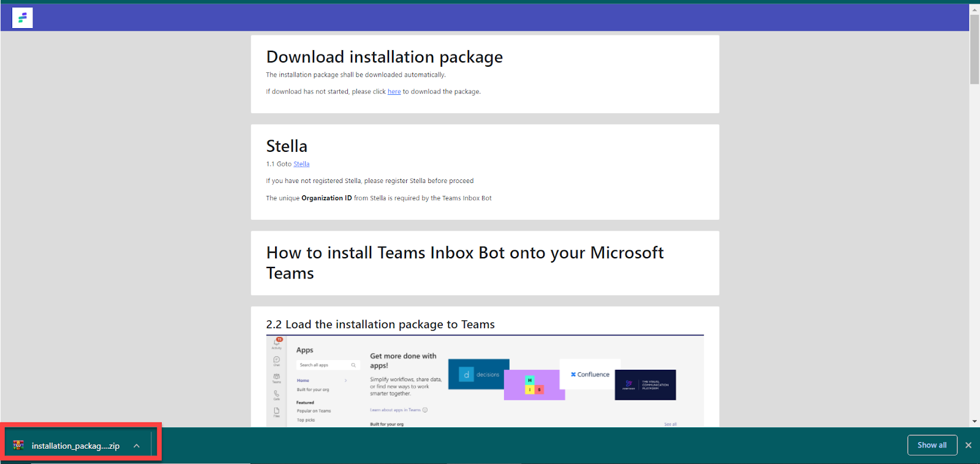This screenshot has height=464, width=980.
Task: Click the purple H I S app tile
Action: pyautogui.click(x=534, y=385)
